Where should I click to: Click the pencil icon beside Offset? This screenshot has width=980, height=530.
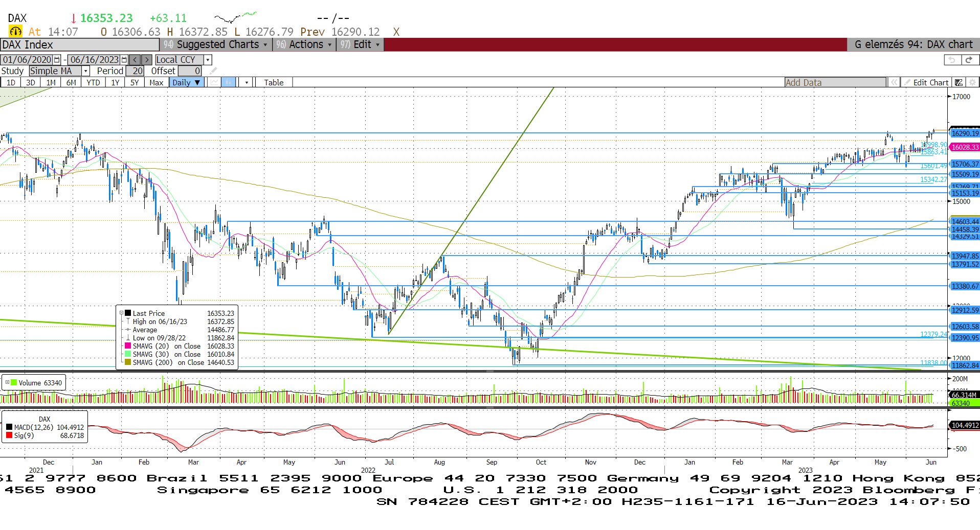213,71
